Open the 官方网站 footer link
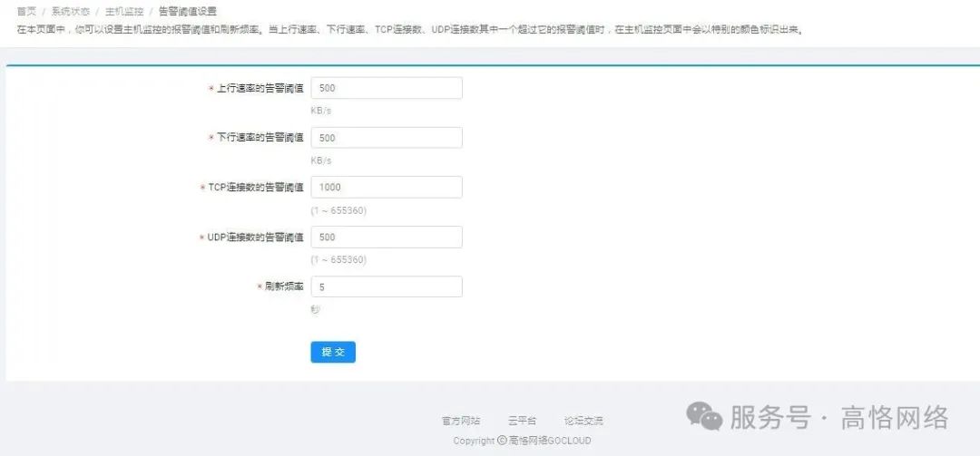Screen dimensions: 980x456 [461, 421]
